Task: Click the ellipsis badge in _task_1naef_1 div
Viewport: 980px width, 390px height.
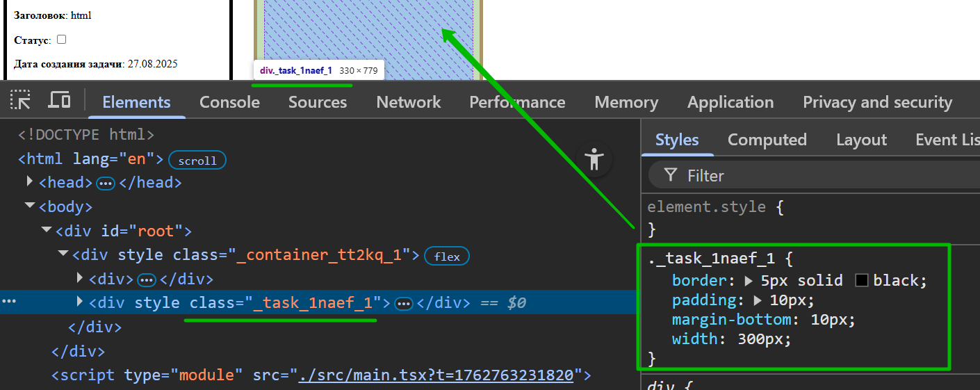Action: [x=404, y=304]
